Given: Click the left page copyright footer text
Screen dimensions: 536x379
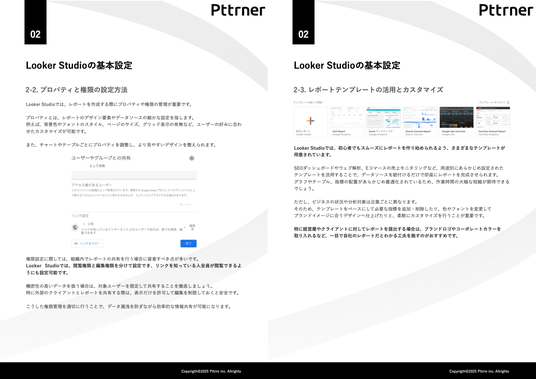Looking at the screenshot, I should (211, 371).
